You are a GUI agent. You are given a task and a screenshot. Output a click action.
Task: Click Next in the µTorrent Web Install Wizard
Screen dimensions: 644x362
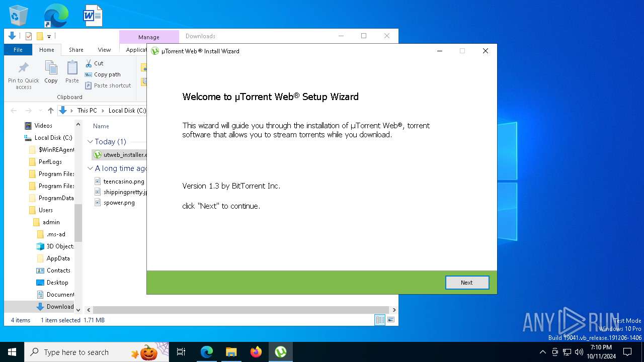coord(467,283)
